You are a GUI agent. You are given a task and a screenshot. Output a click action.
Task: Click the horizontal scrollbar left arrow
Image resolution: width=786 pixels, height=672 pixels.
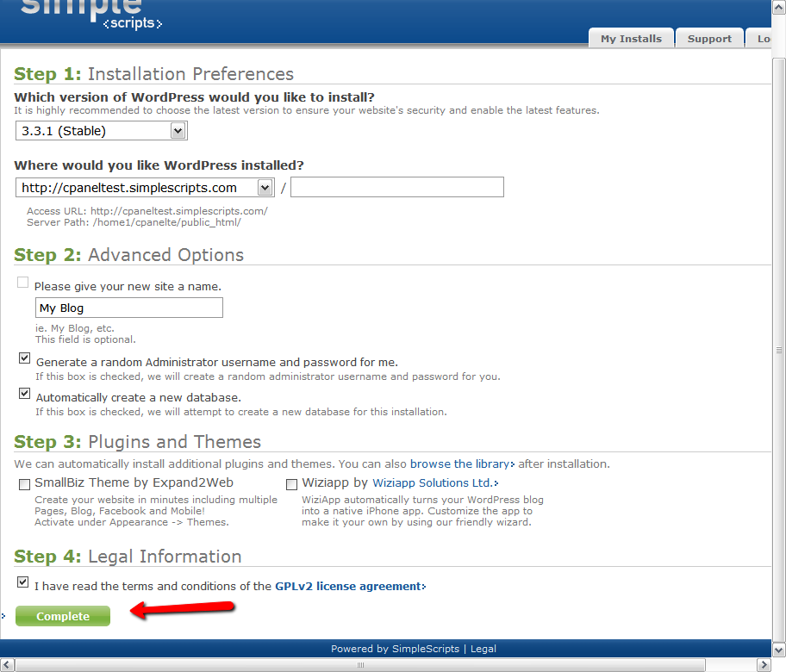pos(7,665)
